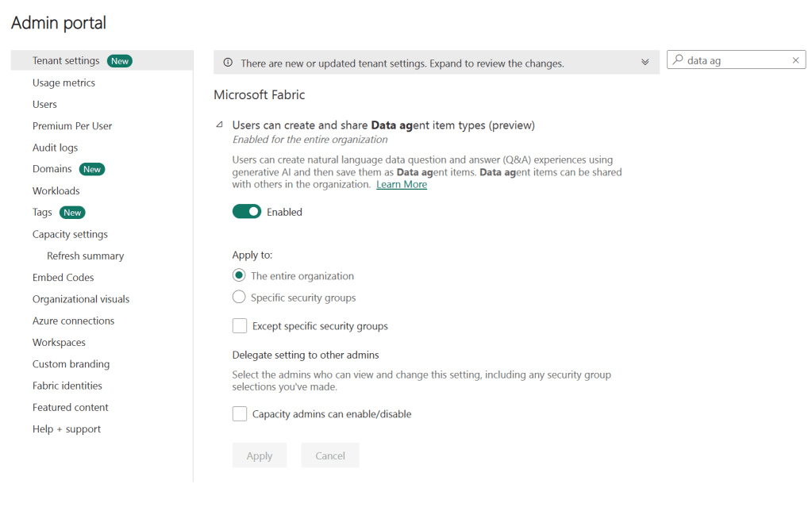Collapse the Data agent setting triangle
The width and height of the screenshot is (812, 511).
(220, 125)
